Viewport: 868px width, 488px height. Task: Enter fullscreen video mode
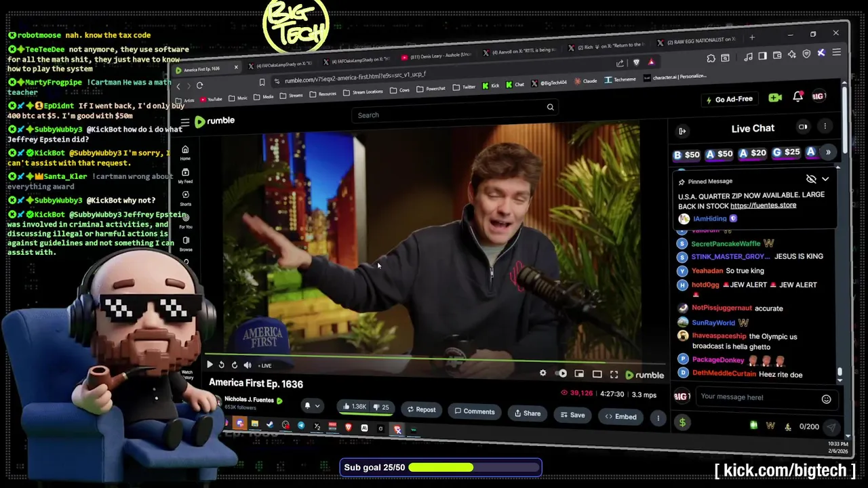(x=614, y=375)
